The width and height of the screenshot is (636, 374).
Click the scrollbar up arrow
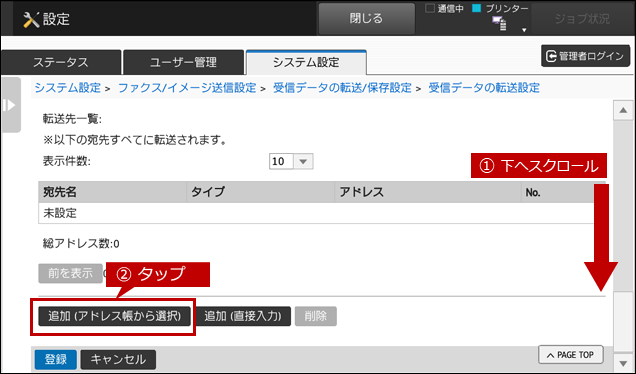[x=623, y=110]
